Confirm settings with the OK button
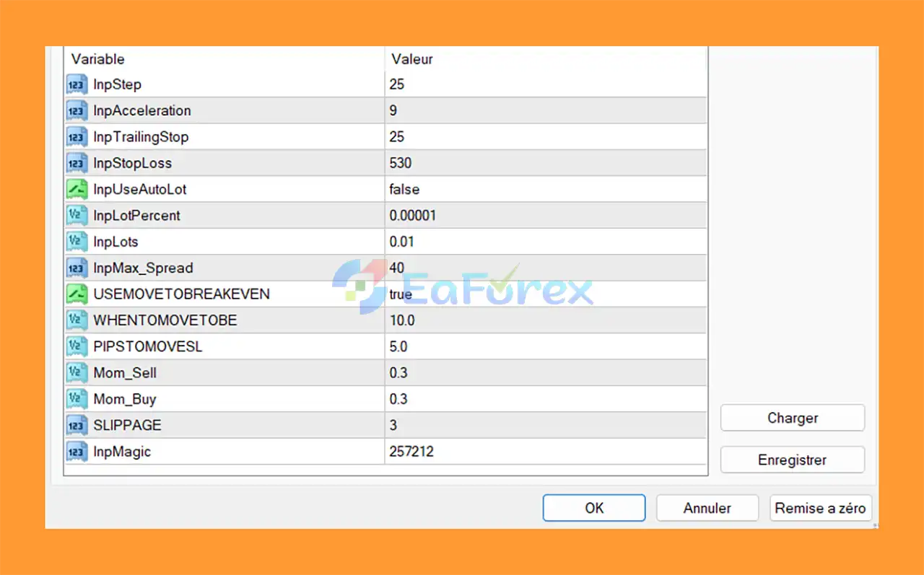This screenshot has height=575, width=924. pyautogui.click(x=593, y=508)
